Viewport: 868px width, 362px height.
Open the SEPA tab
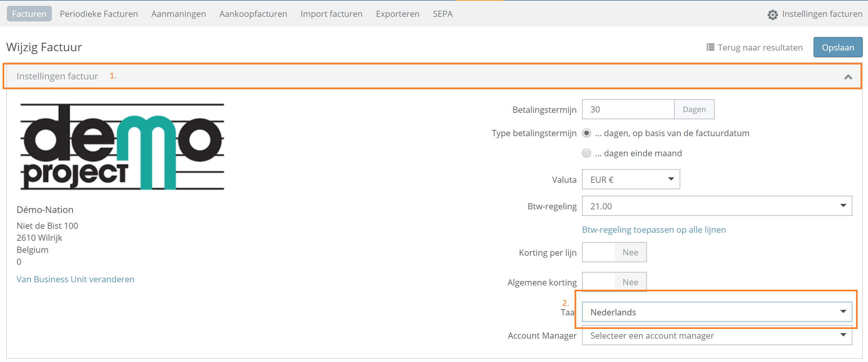point(442,14)
